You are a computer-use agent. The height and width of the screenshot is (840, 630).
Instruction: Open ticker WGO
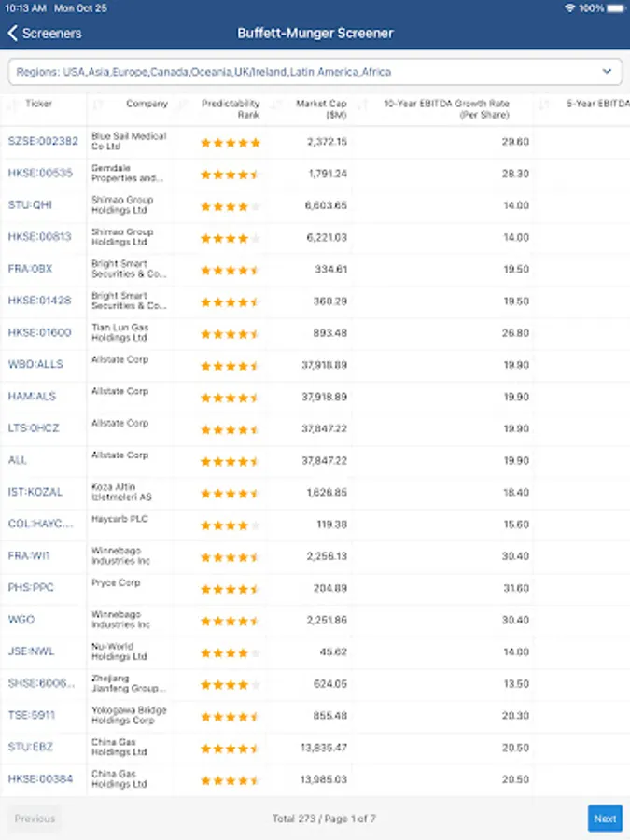coord(21,620)
